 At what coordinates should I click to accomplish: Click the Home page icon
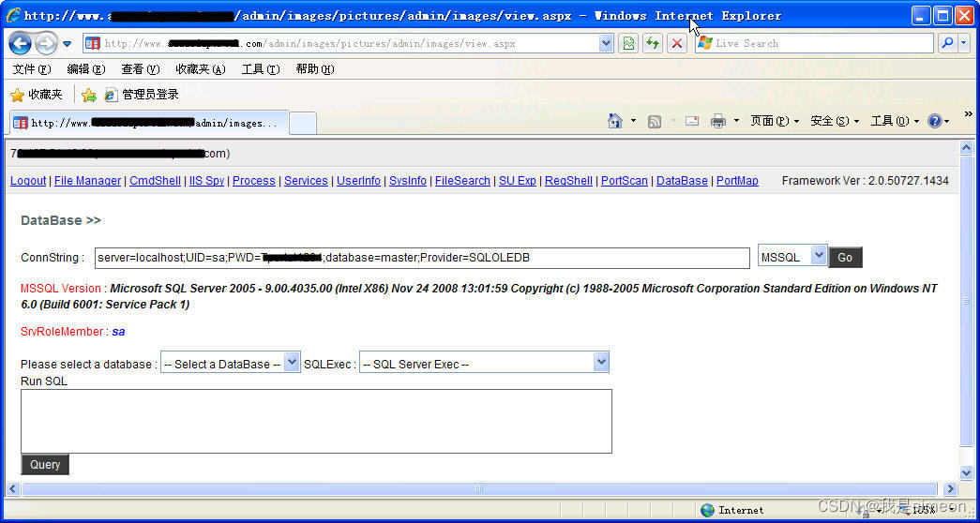tap(615, 121)
